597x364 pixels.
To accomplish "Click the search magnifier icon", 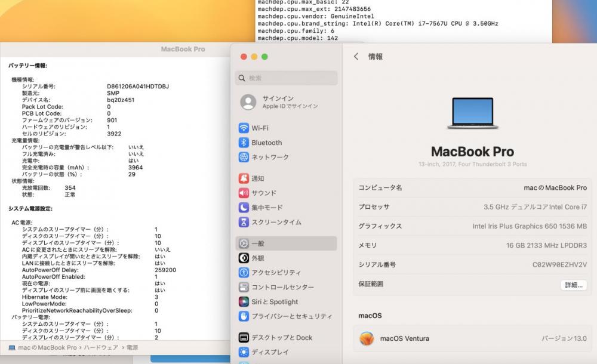I will (x=242, y=78).
